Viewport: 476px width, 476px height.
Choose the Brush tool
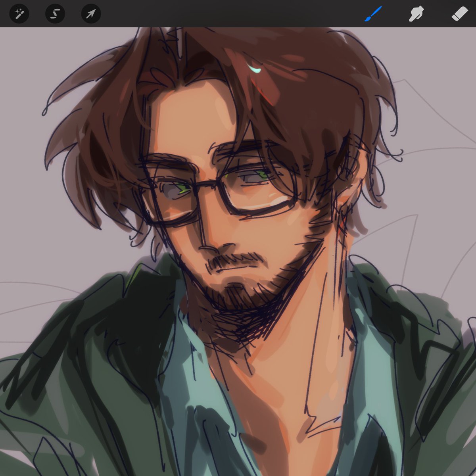point(373,14)
